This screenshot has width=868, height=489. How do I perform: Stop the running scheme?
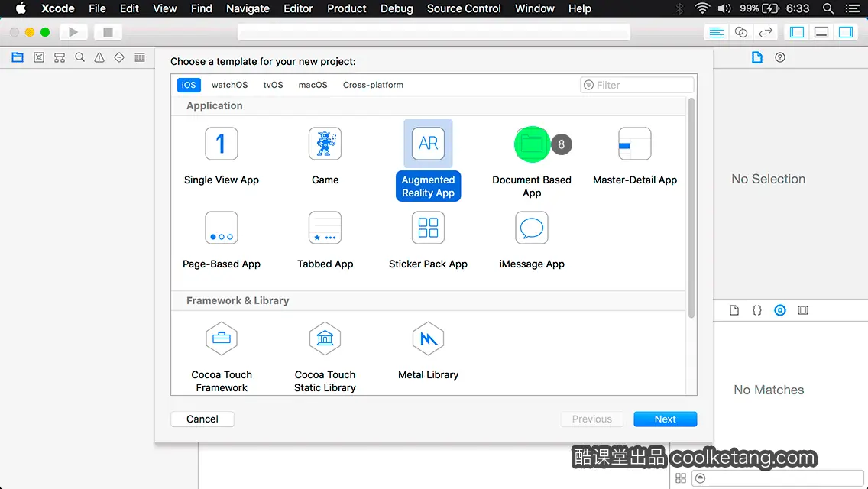(108, 32)
